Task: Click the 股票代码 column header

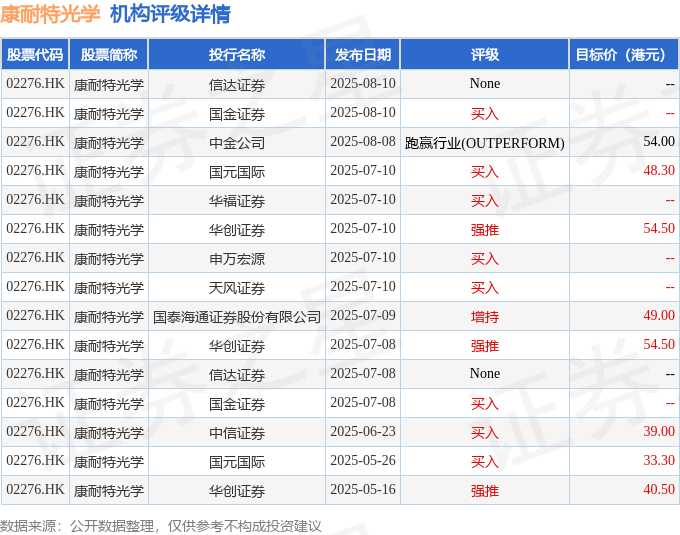Action: pyautogui.click(x=35, y=55)
